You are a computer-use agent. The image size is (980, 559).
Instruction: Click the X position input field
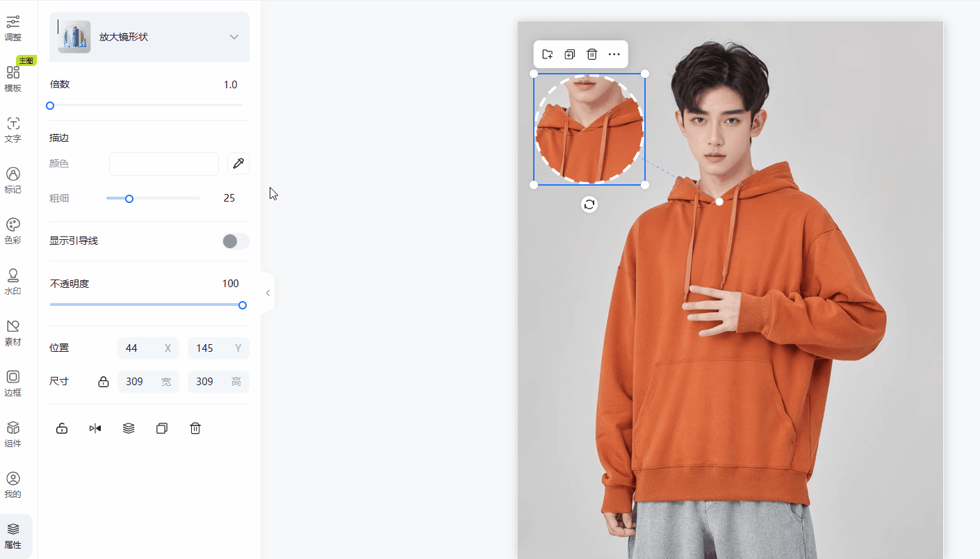148,348
